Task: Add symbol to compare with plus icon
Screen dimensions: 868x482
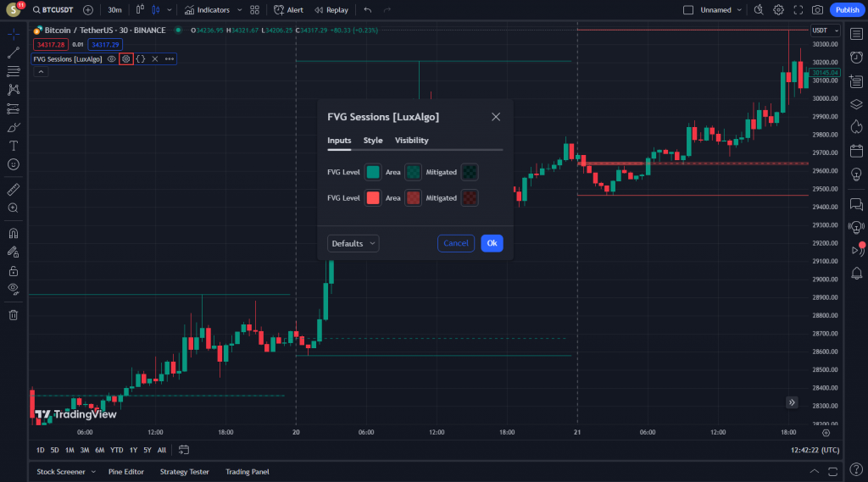Action: coord(88,10)
